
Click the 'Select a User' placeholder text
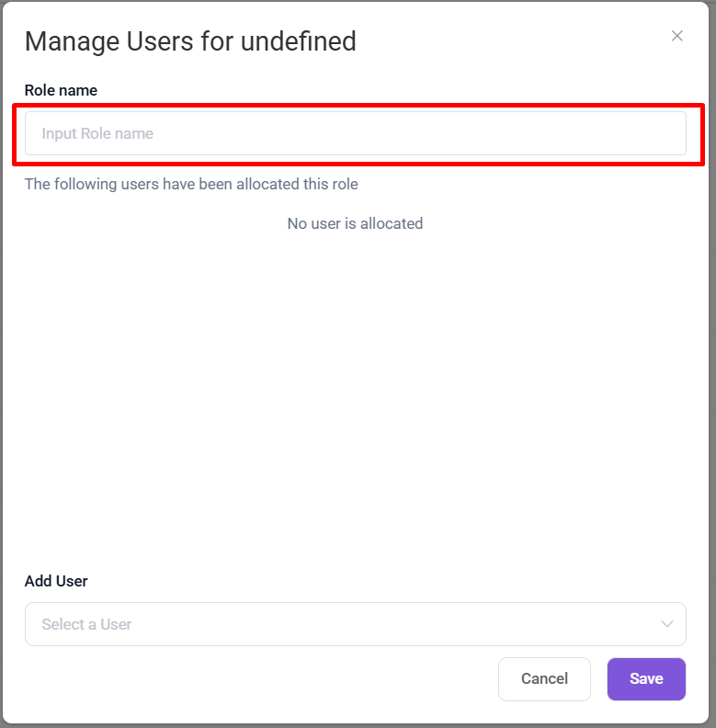[86, 624]
